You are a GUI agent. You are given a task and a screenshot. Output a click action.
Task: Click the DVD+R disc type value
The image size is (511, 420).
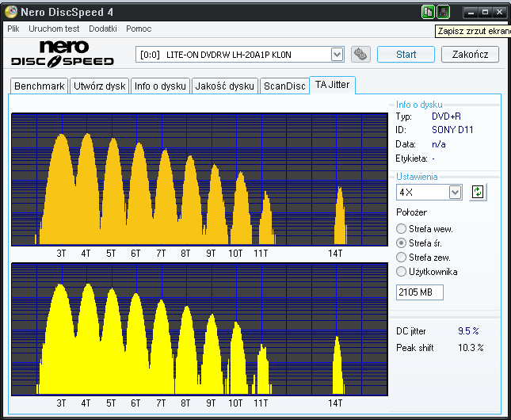click(x=446, y=116)
